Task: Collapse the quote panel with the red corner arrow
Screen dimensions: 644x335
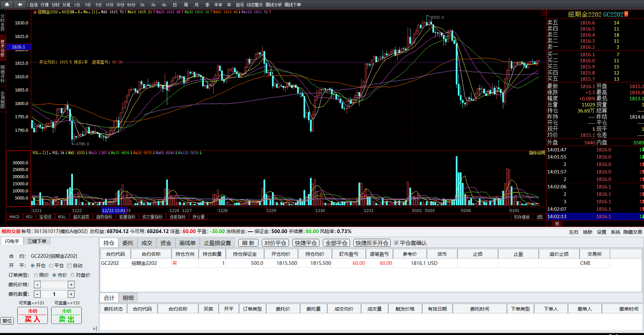Action: 544,13
